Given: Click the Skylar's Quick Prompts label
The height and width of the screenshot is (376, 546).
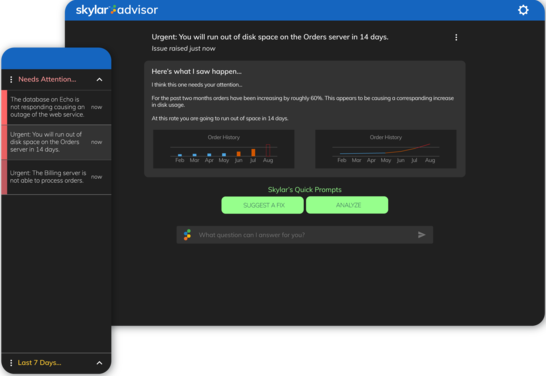Looking at the screenshot, I should tap(305, 190).
